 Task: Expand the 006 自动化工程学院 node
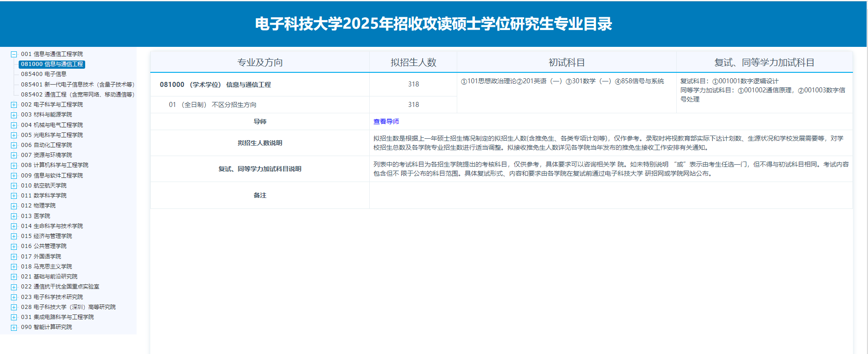[x=14, y=145]
